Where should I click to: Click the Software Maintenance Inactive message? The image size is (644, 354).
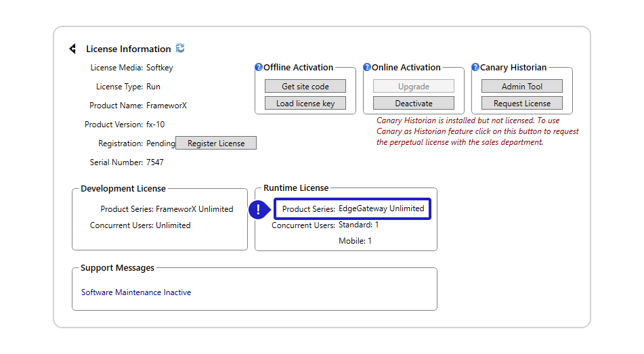[x=136, y=292]
